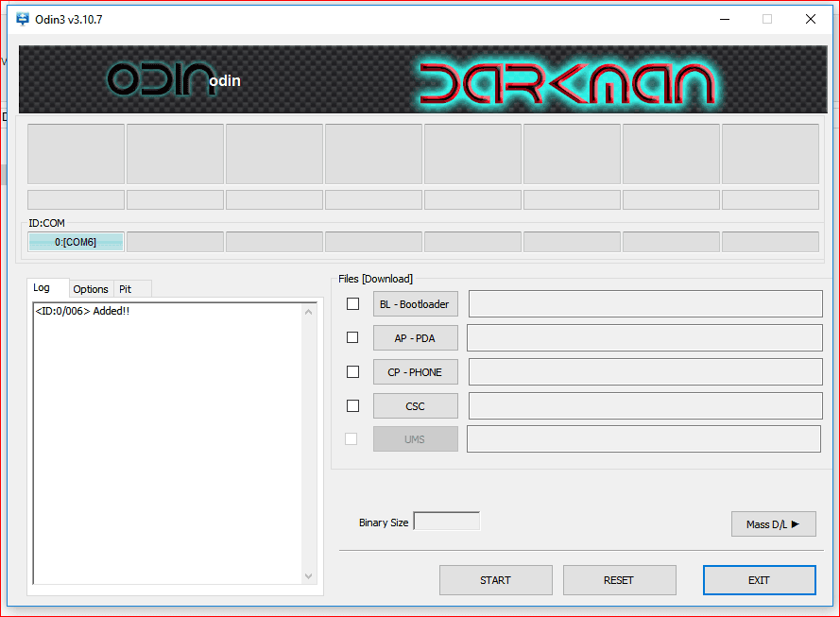Click the '<ID:0/006> Added!!' log entry
840x617 pixels.
(x=82, y=311)
